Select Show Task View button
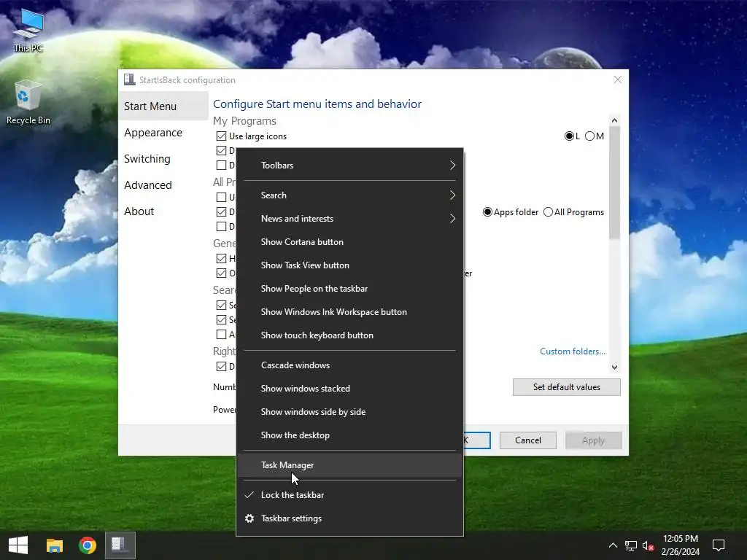This screenshot has height=560, width=747. pyautogui.click(x=349, y=265)
